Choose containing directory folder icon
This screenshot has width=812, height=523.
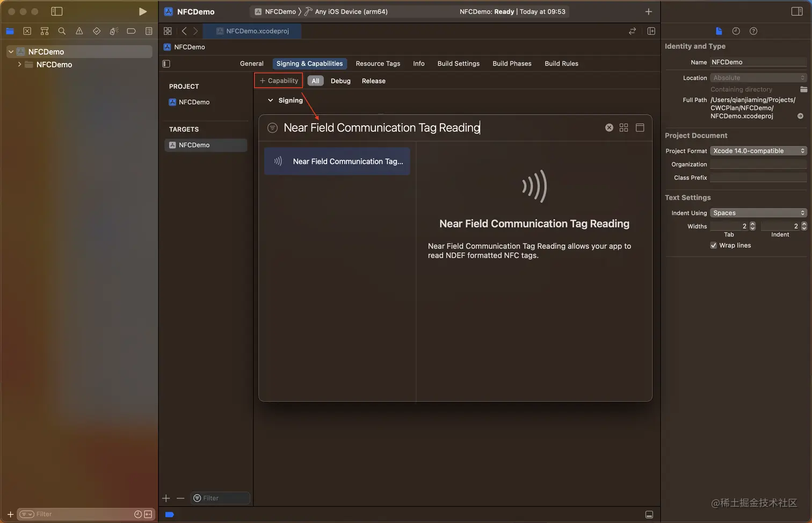803,89
